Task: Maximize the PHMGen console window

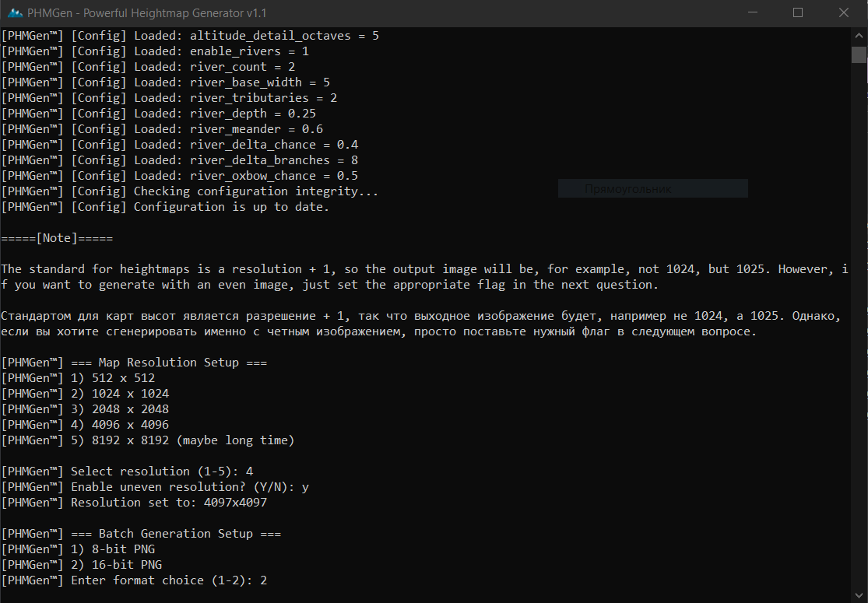Action: pyautogui.click(x=798, y=12)
